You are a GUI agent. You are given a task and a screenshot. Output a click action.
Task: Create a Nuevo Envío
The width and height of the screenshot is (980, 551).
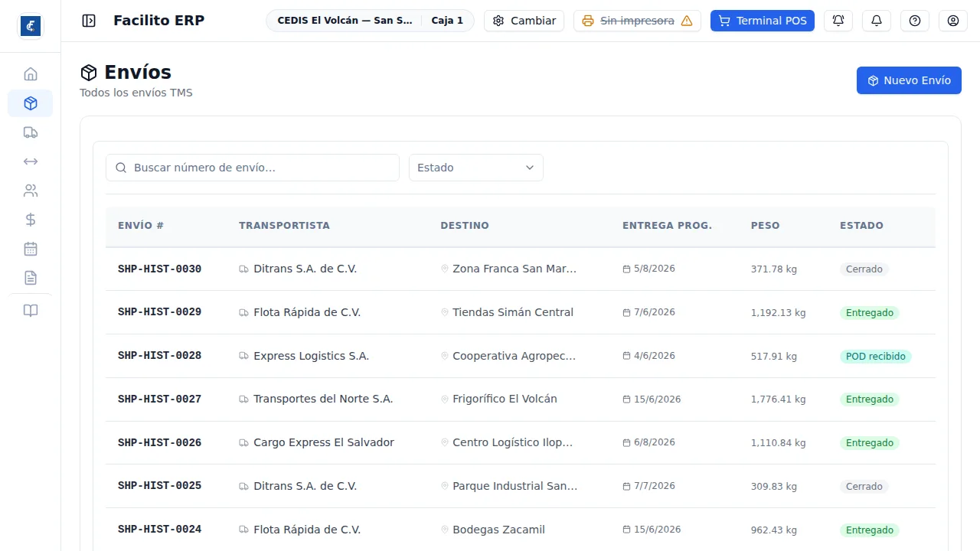pos(909,80)
